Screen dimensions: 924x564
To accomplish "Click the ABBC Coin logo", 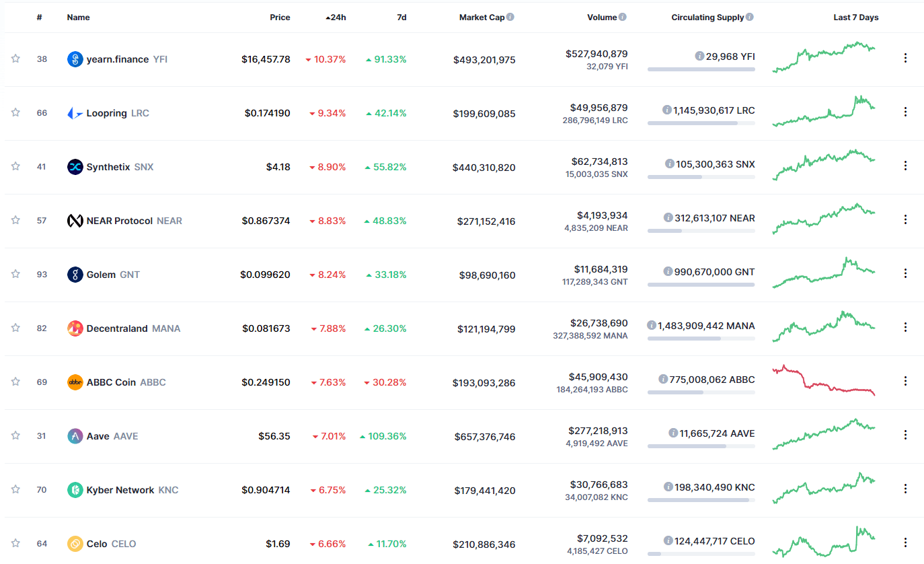I will 75,382.
